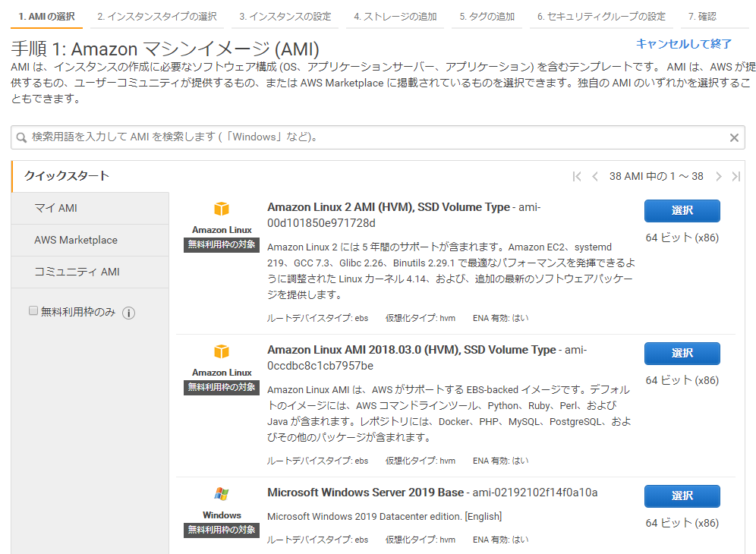Screen dimensions: 756x554
Task: Click the 38 AMI 中の 1 ～ 38 pagination text
Action: (x=657, y=177)
